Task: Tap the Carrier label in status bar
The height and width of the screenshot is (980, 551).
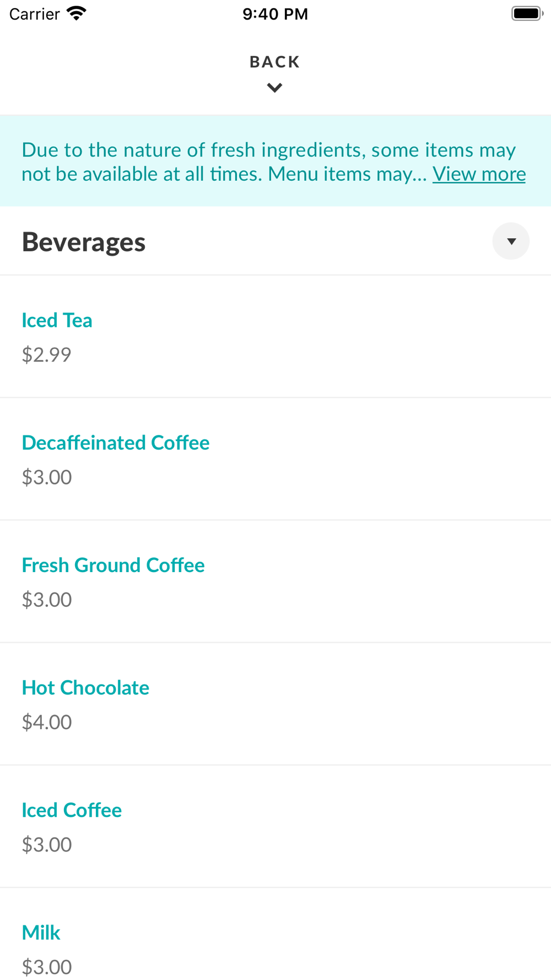Action: pyautogui.click(x=34, y=14)
